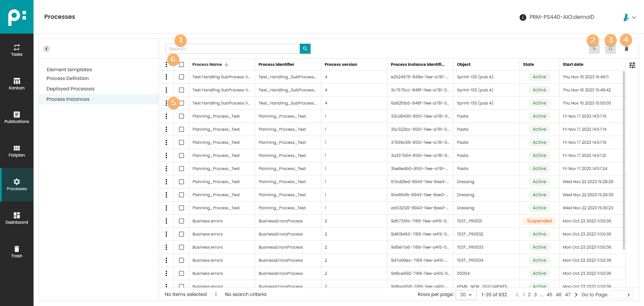Open Kanban from the sidebar
Viewport: 644px width, 306px height.
[17, 84]
